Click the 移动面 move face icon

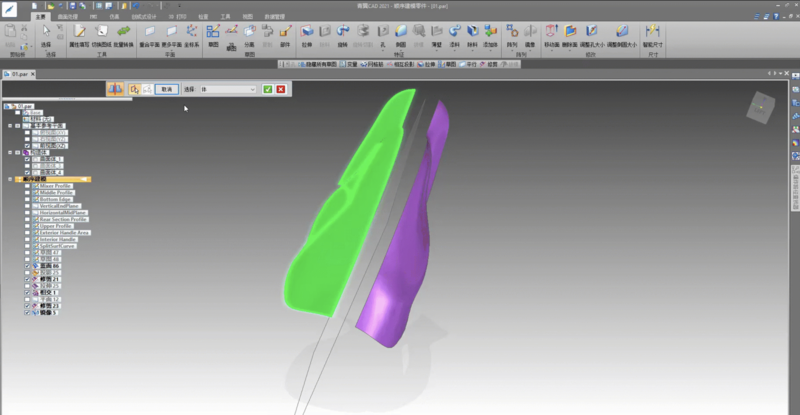click(551, 36)
